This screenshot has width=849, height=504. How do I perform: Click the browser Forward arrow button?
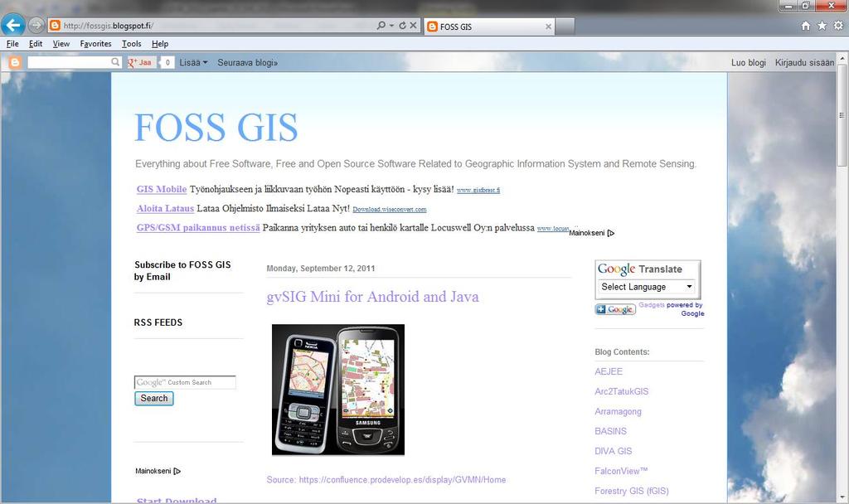coord(36,25)
